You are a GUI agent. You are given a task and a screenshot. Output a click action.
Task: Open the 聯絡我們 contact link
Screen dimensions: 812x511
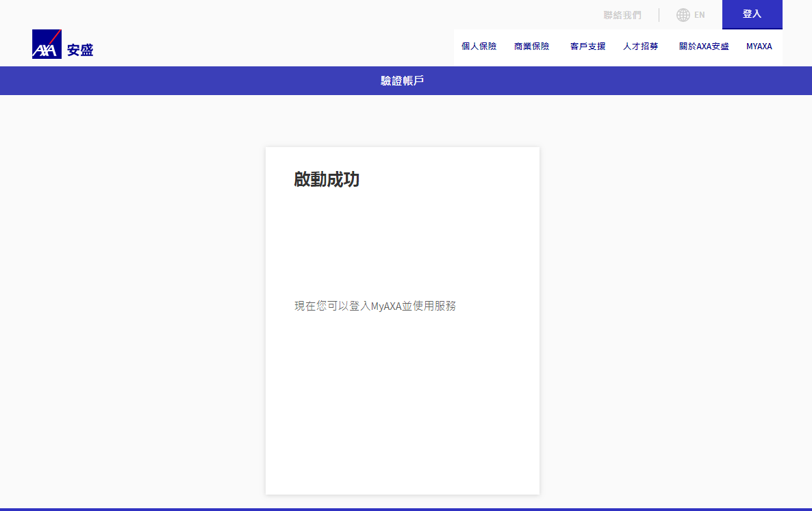tap(622, 15)
